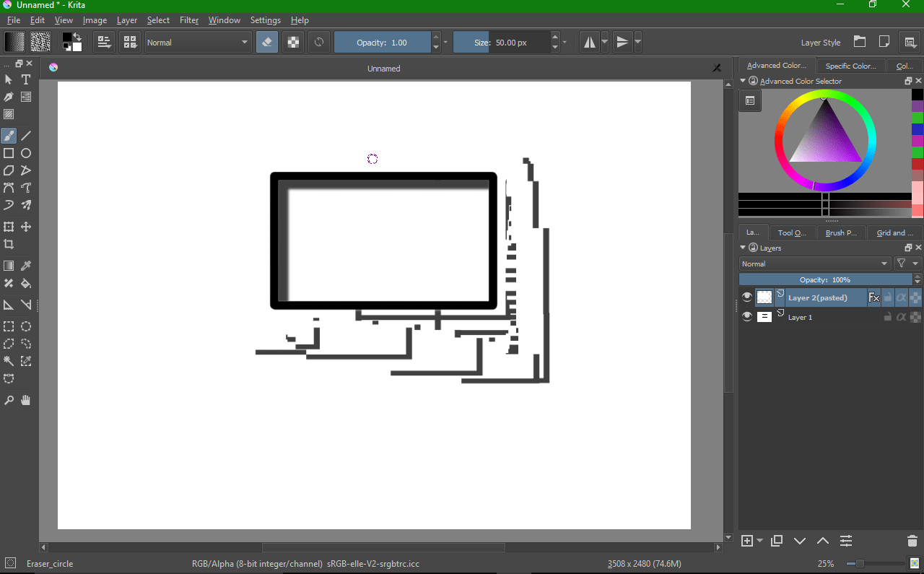
Task: Enable eraser mode in the toolbar
Action: pyautogui.click(x=266, y=42)
